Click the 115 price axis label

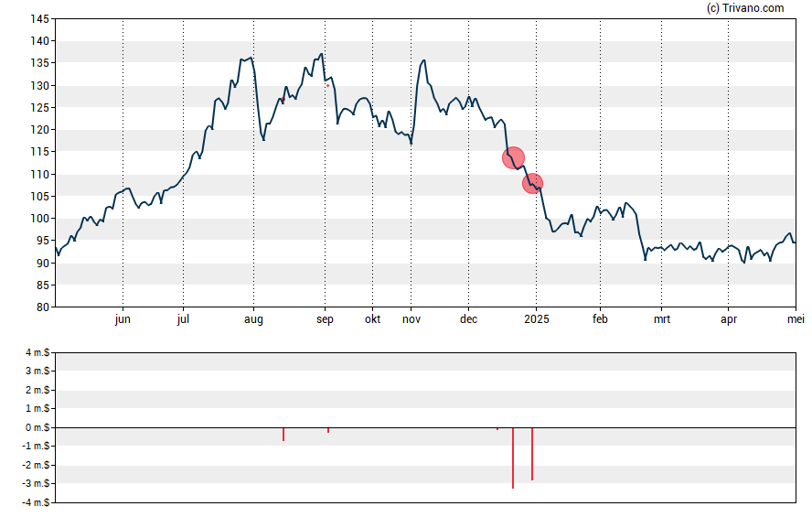(40, 152)
